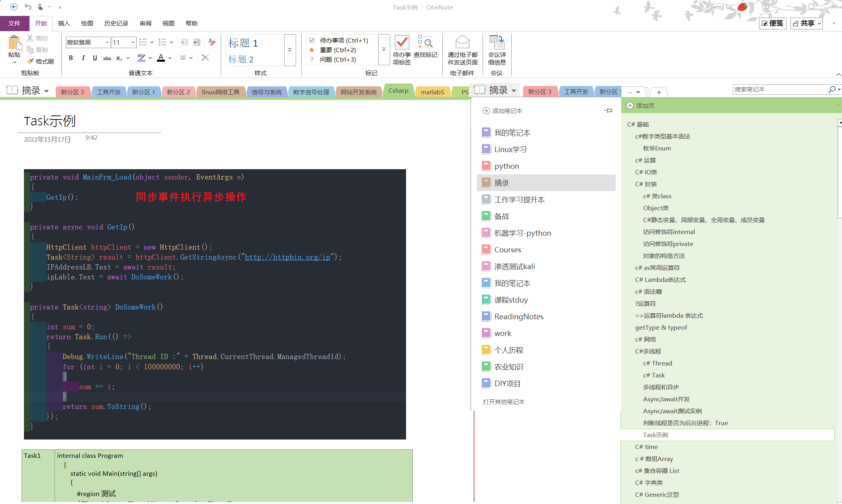Apply the 待办事项标签 to-do tag icon
842x504 pixels.
pyautogui.click(x=402, y=43)
